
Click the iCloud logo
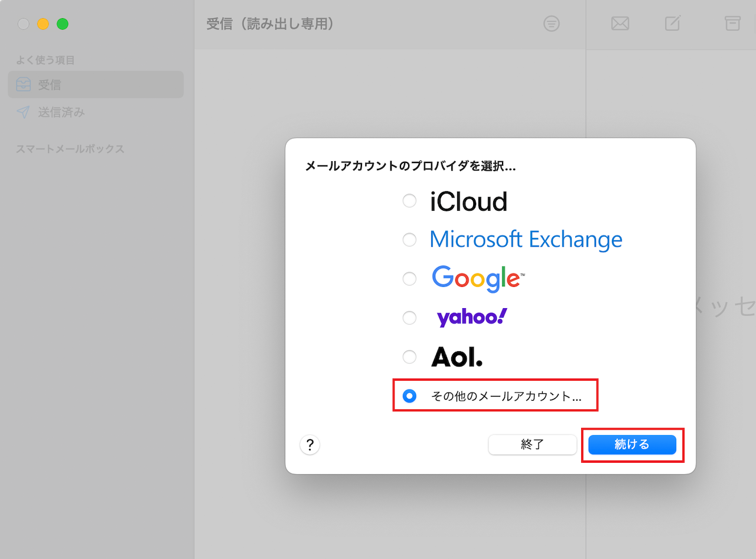point(468,202)
